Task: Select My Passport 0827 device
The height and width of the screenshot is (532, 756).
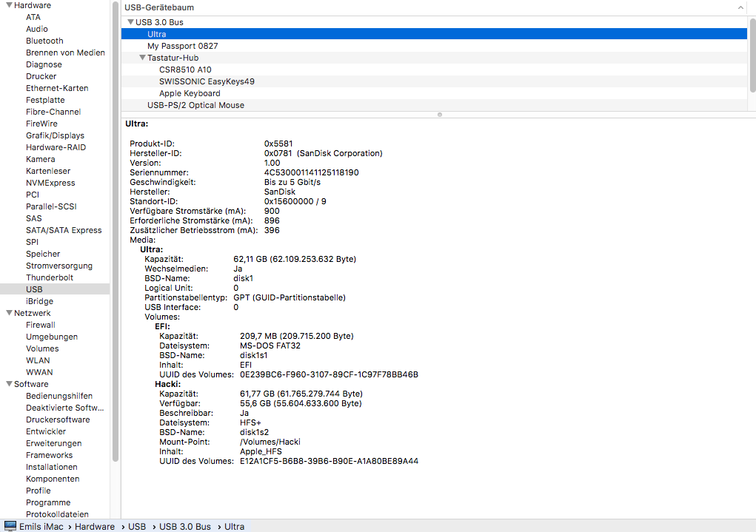Action: coord(182,46)
